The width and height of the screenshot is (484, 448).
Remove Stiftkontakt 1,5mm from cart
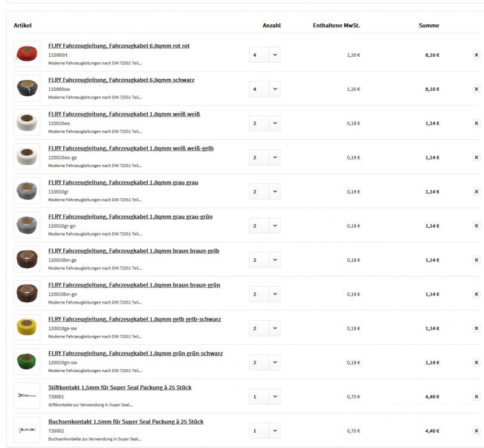click(476, 397)
